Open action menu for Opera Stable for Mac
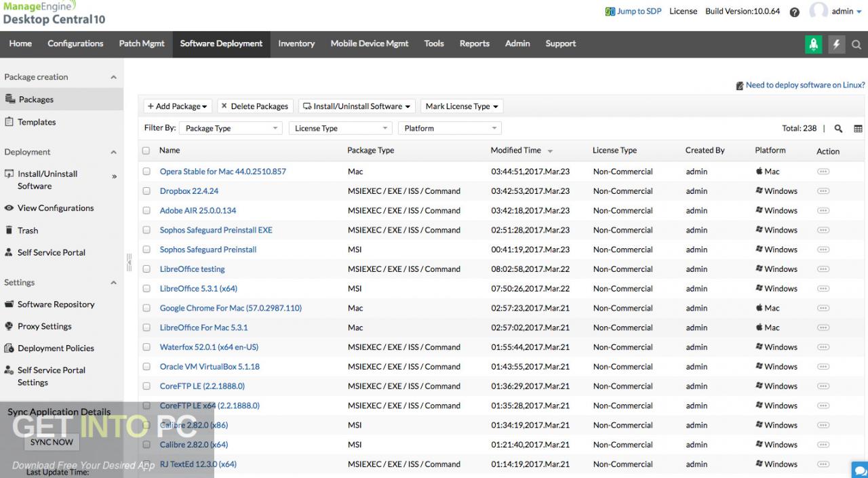This screenshot has height=478, width=868. click(823, 172)
